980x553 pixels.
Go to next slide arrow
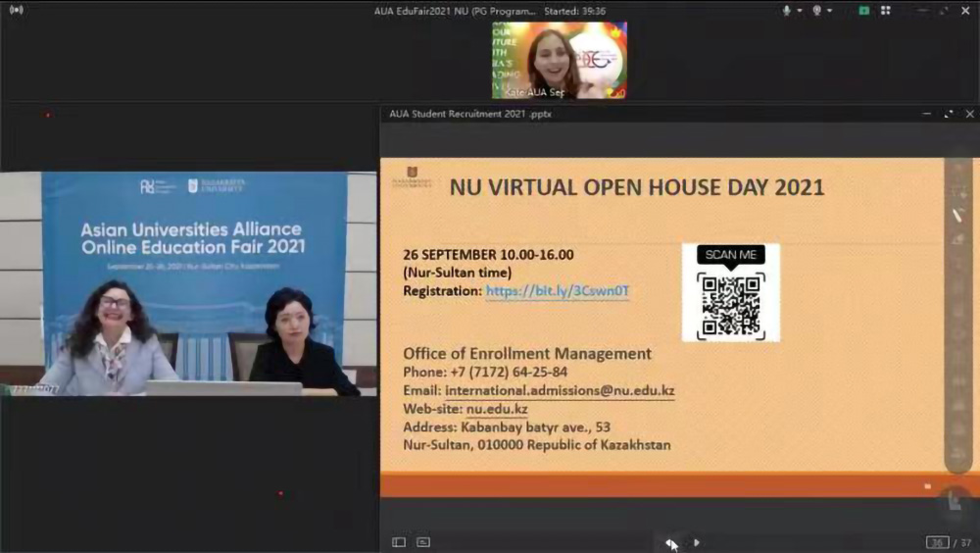click(696, 543)
